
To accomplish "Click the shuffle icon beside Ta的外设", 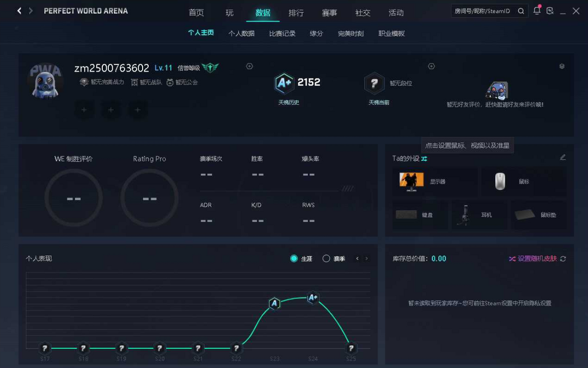I will 424,158.
